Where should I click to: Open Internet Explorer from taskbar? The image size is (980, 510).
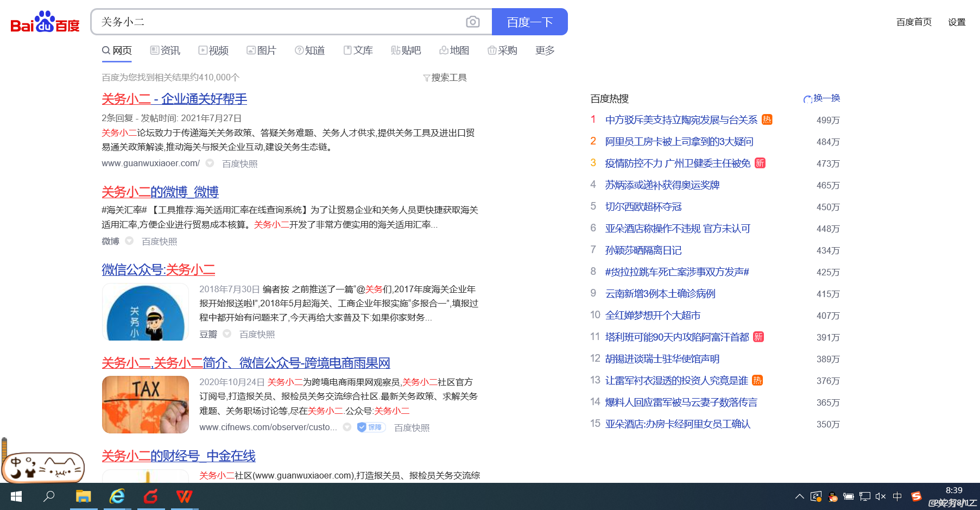pos(117,496)
